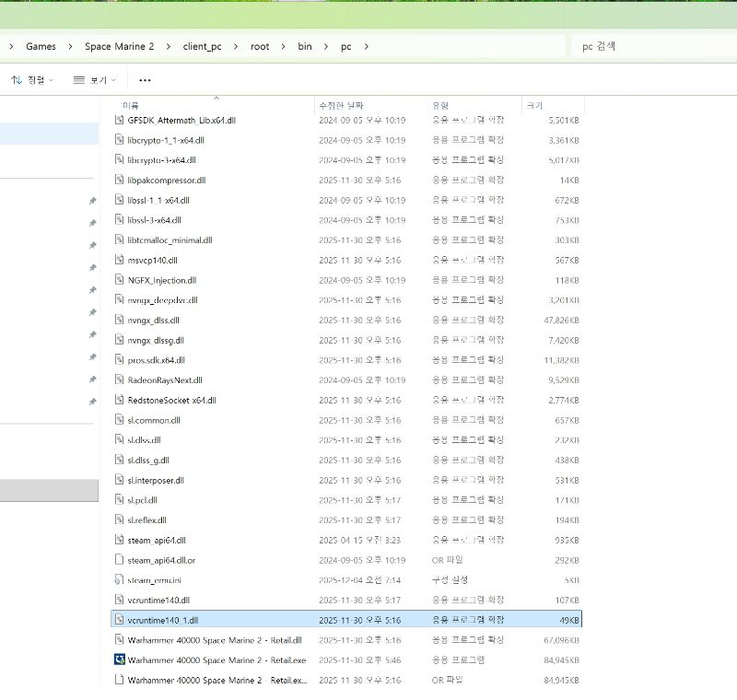This screenshot has height=700, width=737.
Task: Open the 보기 view dropdown
Action: tap(93, 80)
